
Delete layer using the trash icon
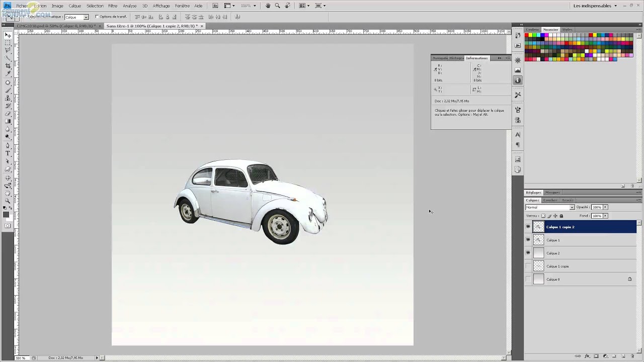tap(632, 356)
